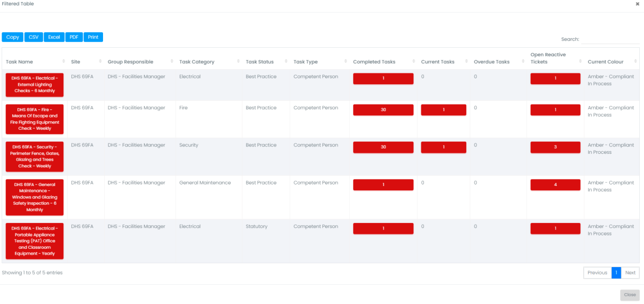The width and height of the screenshot is (644, 304).
Task: Sort by Group Responsible column
Action: [x=130, y=62]
